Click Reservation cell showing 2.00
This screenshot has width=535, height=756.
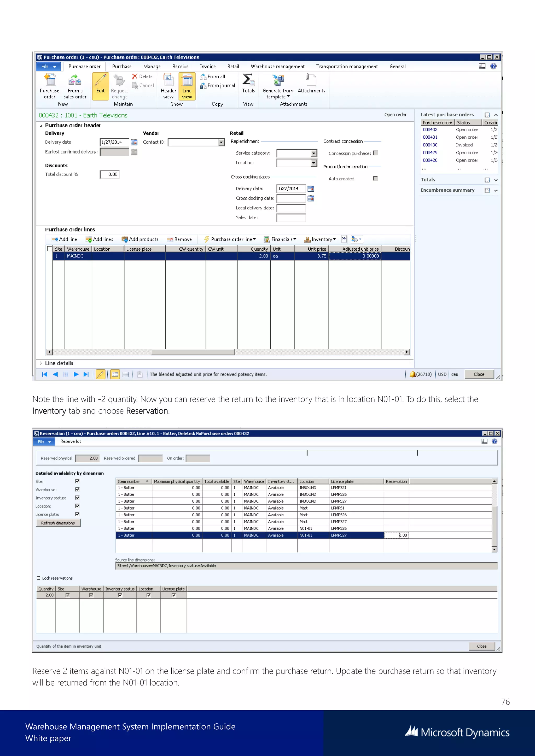pyautogui.click(x=396, y=535)
